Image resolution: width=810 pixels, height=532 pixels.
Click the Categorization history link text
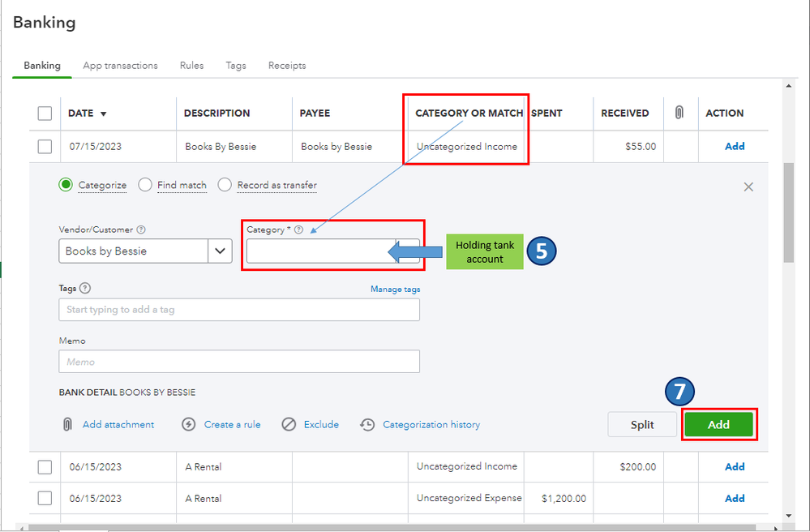click(x=431, y=425)
